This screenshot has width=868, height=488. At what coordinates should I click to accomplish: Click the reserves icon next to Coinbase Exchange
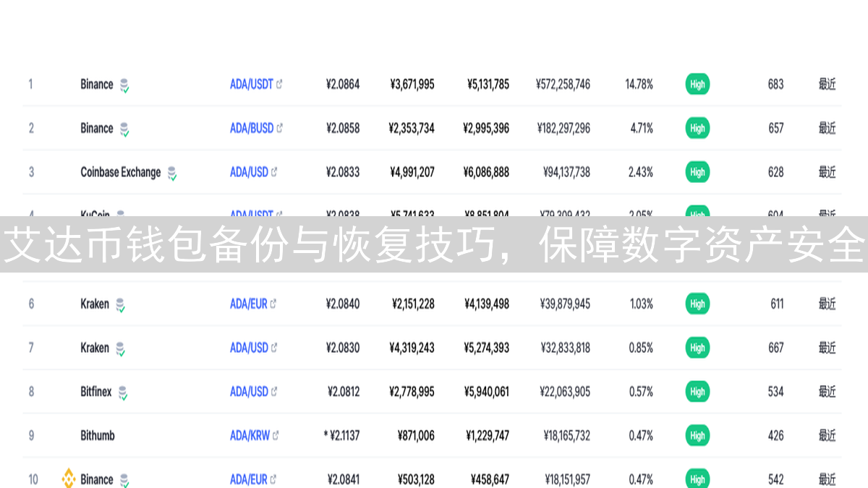(x=172, y=174)
